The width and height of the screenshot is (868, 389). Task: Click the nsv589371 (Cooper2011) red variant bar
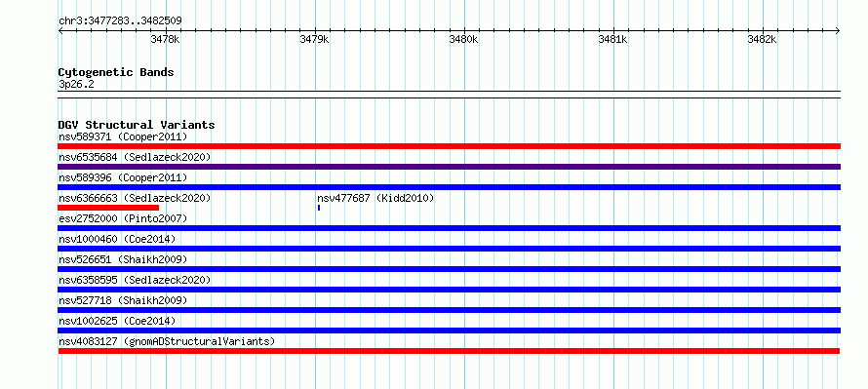click(x=449, y=146)
